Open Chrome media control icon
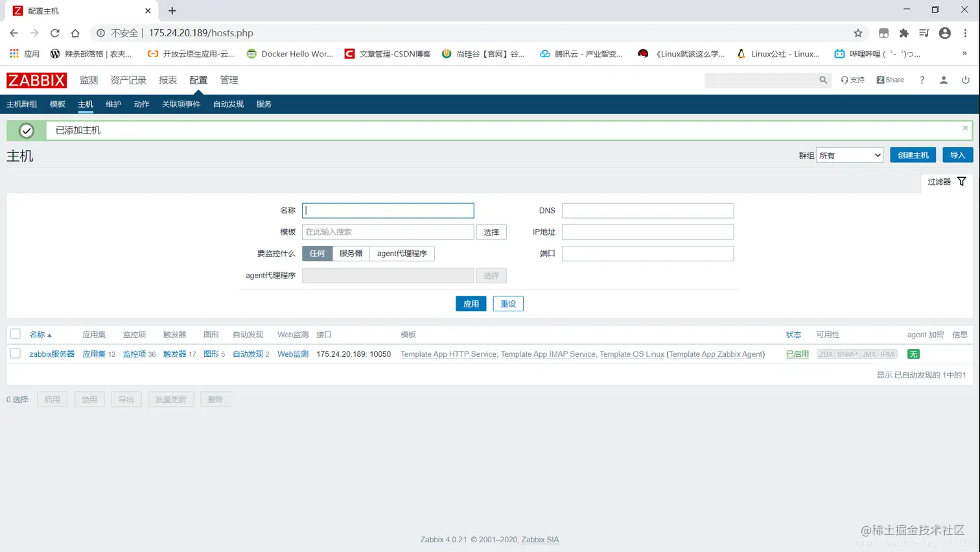 924,33
